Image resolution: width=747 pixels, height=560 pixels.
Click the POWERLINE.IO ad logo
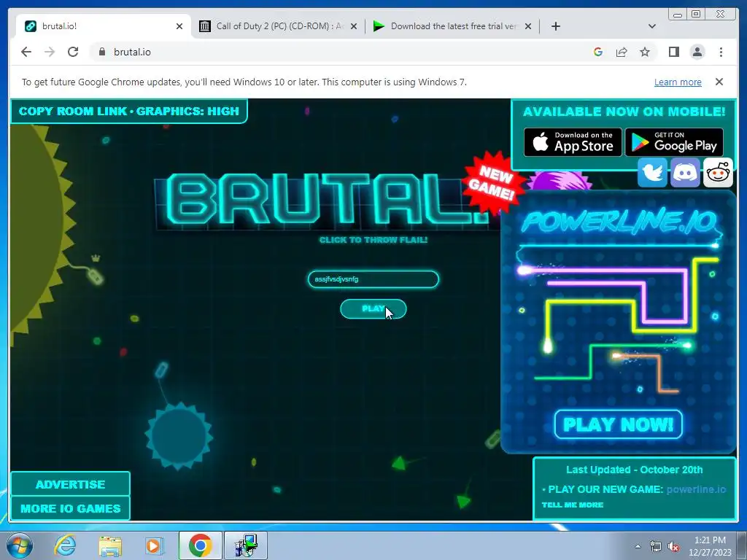pyautogui.click(x=619, y=222)
